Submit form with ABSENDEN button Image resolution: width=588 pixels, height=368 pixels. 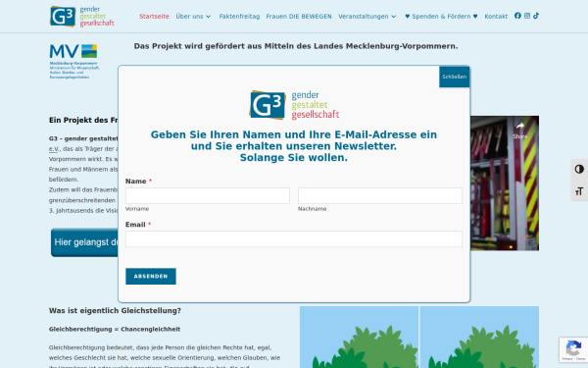[151, 277]
